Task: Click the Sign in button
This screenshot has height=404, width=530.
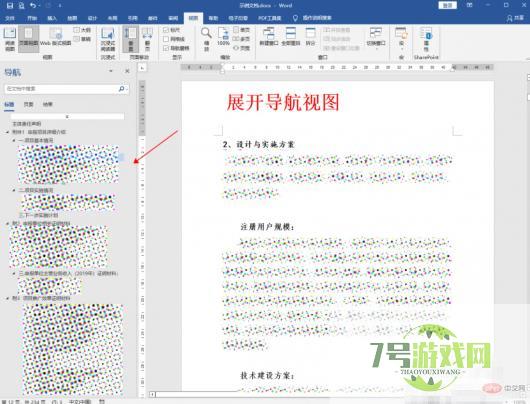Action: pyautogui.click(x=448, y=5)
